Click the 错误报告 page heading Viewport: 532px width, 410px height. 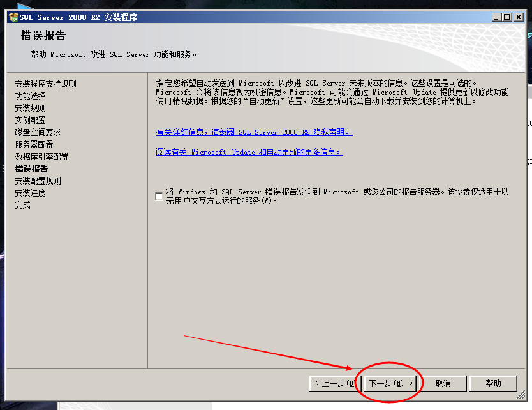pos(43,35)
